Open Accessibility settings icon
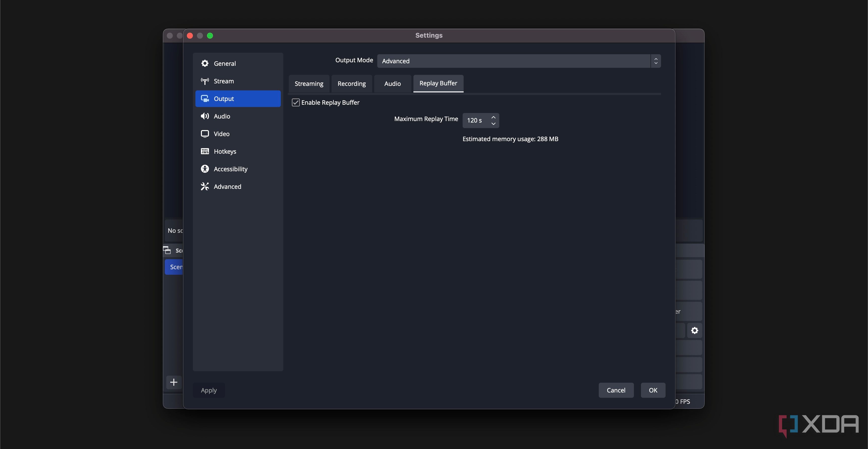The width and height of the screenshot is (868, 449). [204, 169]
